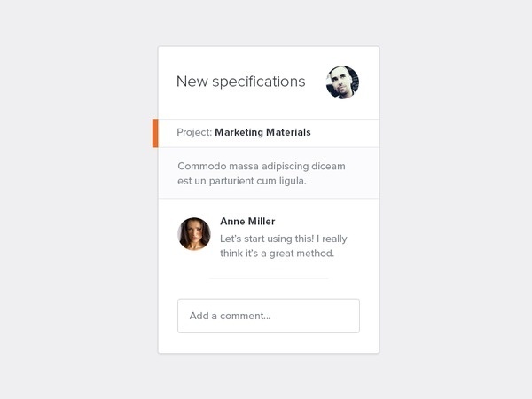532x399 pixels.
Task: Click the word "Miller" in commenter name
Action: (x=262, y=221)
